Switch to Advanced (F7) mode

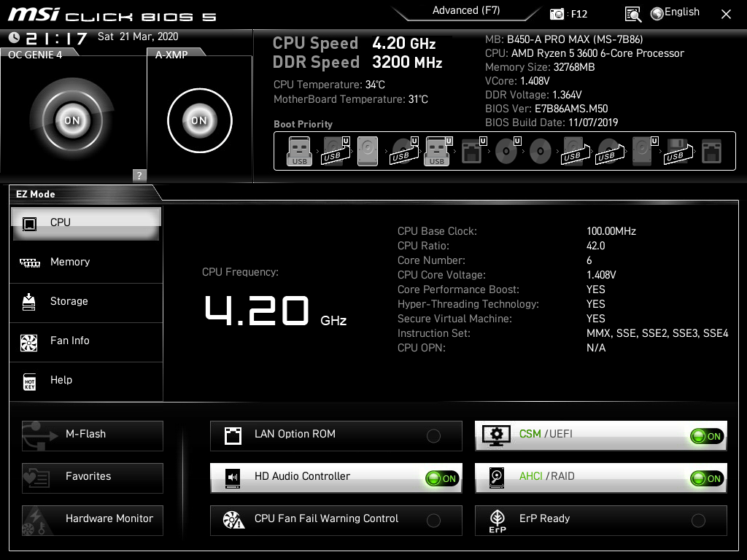[x=466, y=10]
